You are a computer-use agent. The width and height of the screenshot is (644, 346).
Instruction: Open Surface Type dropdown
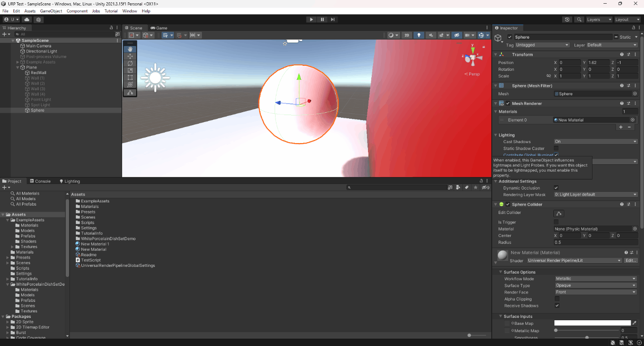(596, 285)
